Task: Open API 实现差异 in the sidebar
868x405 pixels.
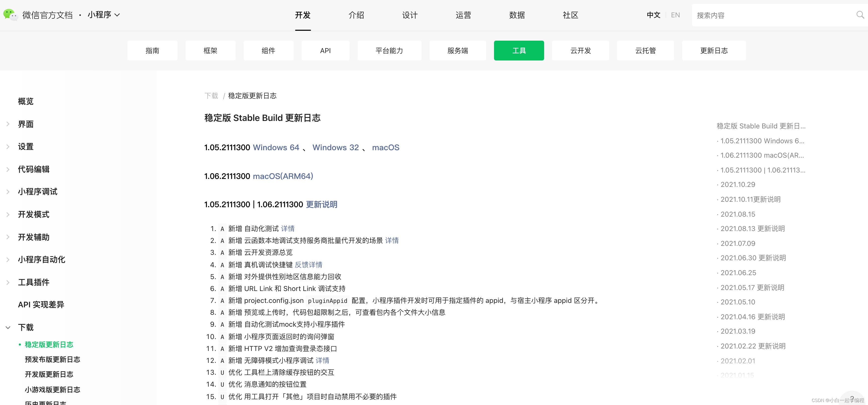Action: (x=41, y=305)
